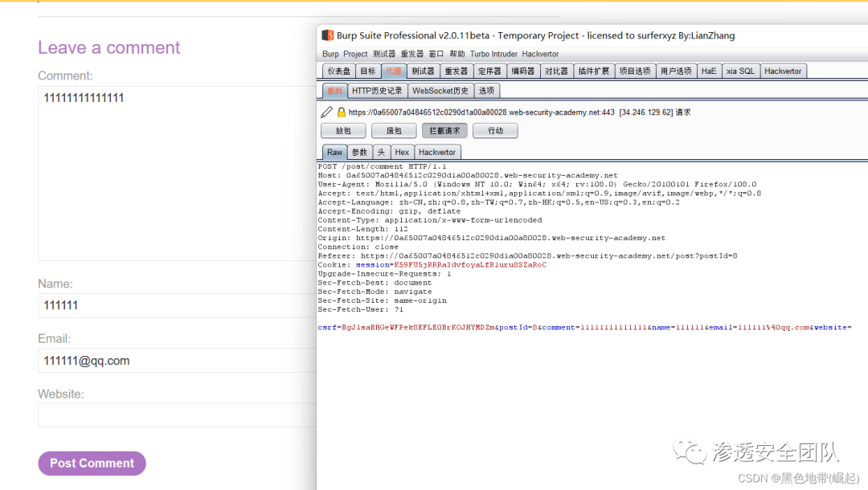Switch to the Hackvertor request view tab
868x490 pixels.
tap(437, 152)
